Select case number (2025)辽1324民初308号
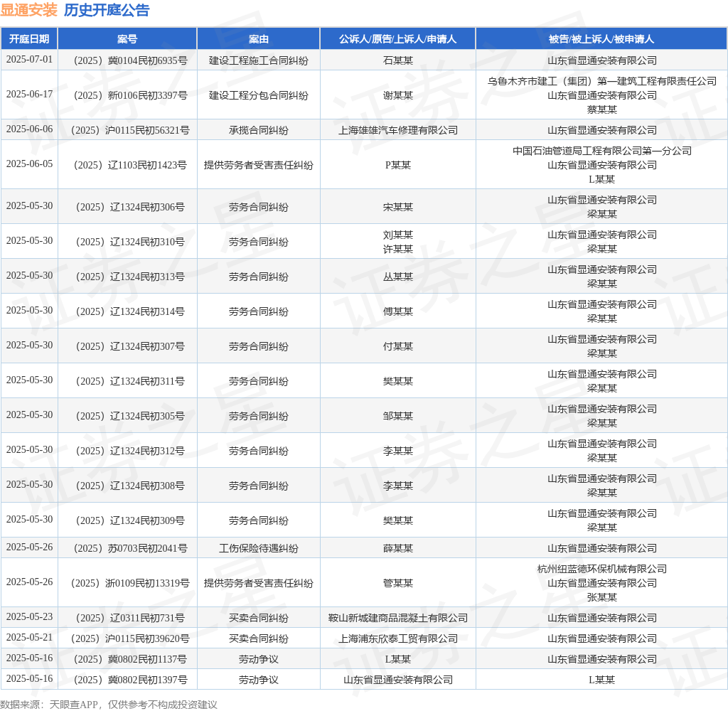The height and width of the screenshot is (711, 728). pyautogui.click(x=130, y=486)
